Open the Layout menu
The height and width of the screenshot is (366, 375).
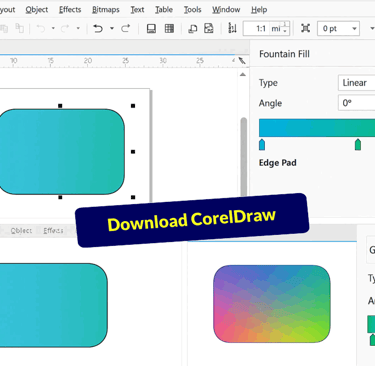point(7,10)
